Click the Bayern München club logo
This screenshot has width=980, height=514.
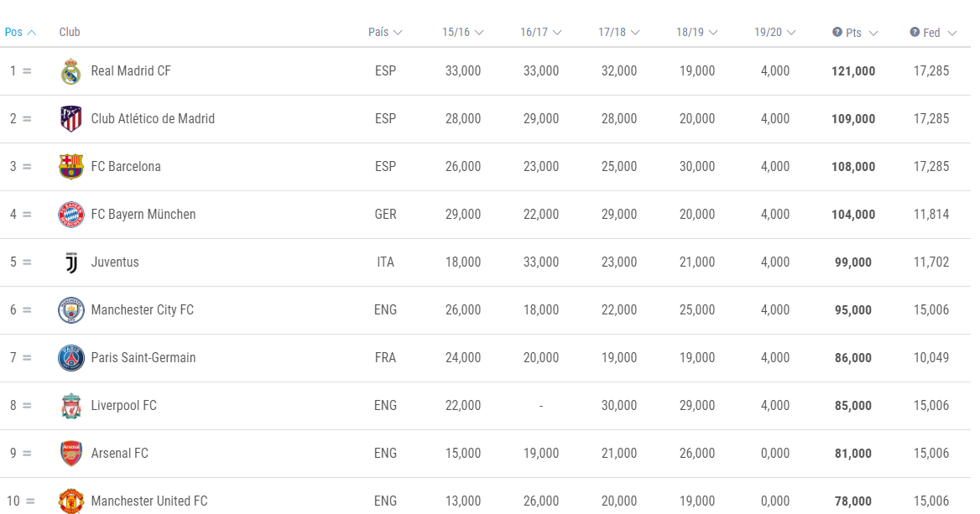tap(71, 215)
